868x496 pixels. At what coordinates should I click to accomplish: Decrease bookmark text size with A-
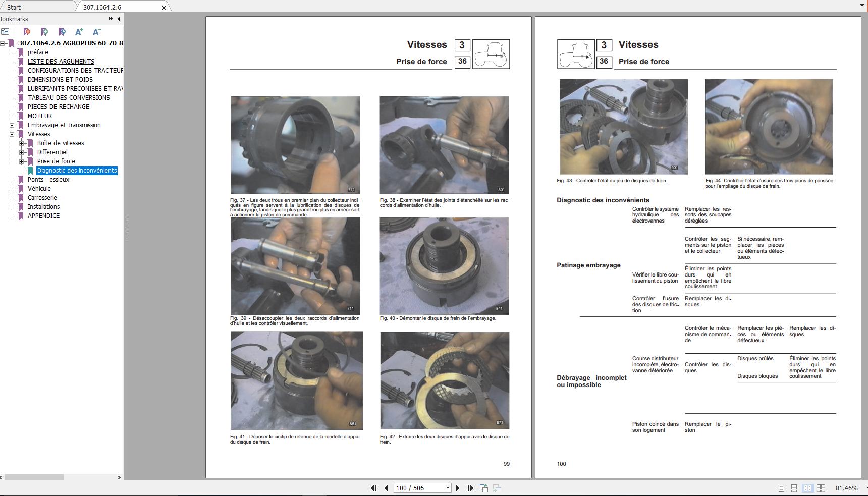pyautogui.click(x=96, y=32)
